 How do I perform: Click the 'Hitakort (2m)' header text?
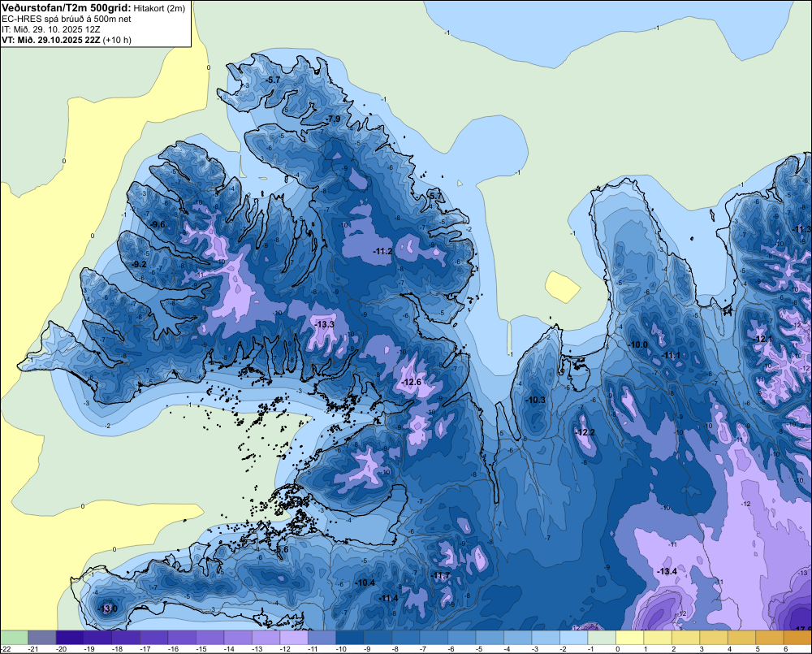point(159,8)
